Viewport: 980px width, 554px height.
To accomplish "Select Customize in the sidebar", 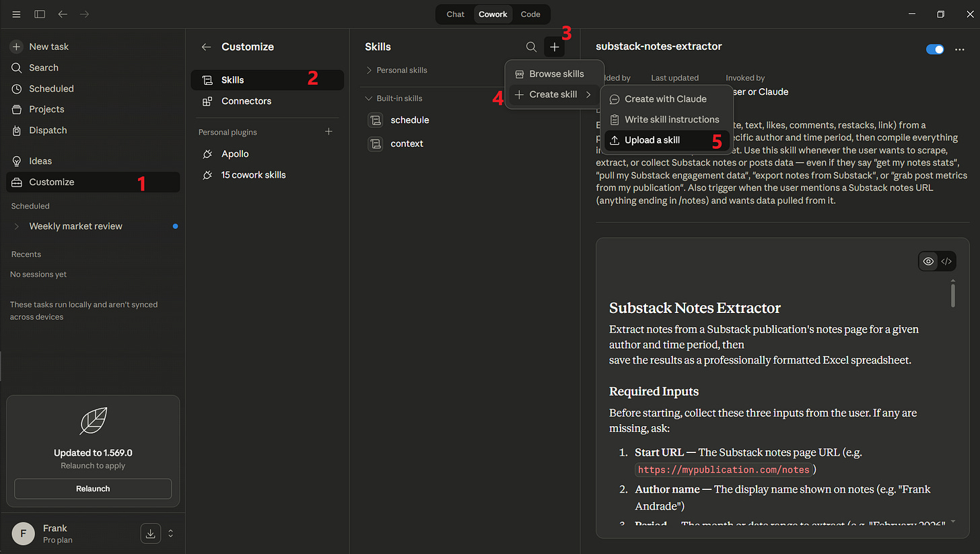I will pyautogui.click(x=93, y=182).
